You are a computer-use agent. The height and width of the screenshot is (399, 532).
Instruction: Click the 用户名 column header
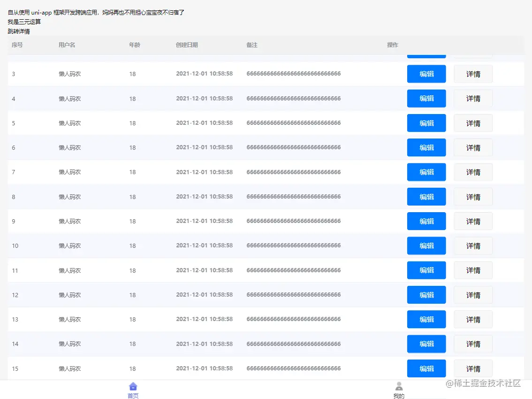click(67, 45)
